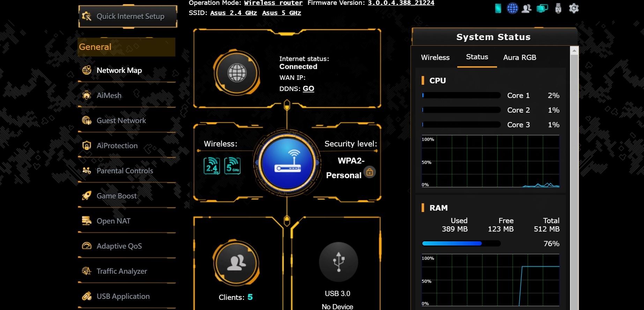Select Game Boost in the sidebar
Image resolution: width=644 pixels, height=310 pixels.
[x=117, y=196]
